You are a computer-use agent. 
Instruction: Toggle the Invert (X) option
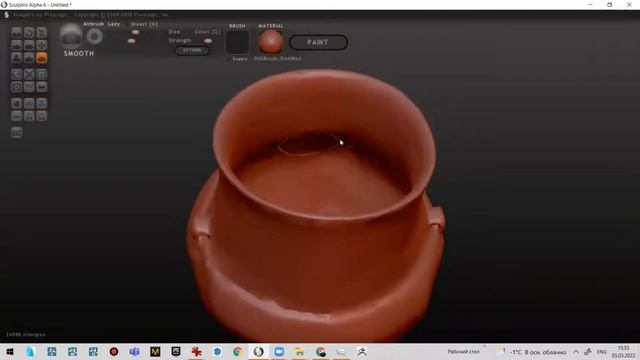click(144, 24)
